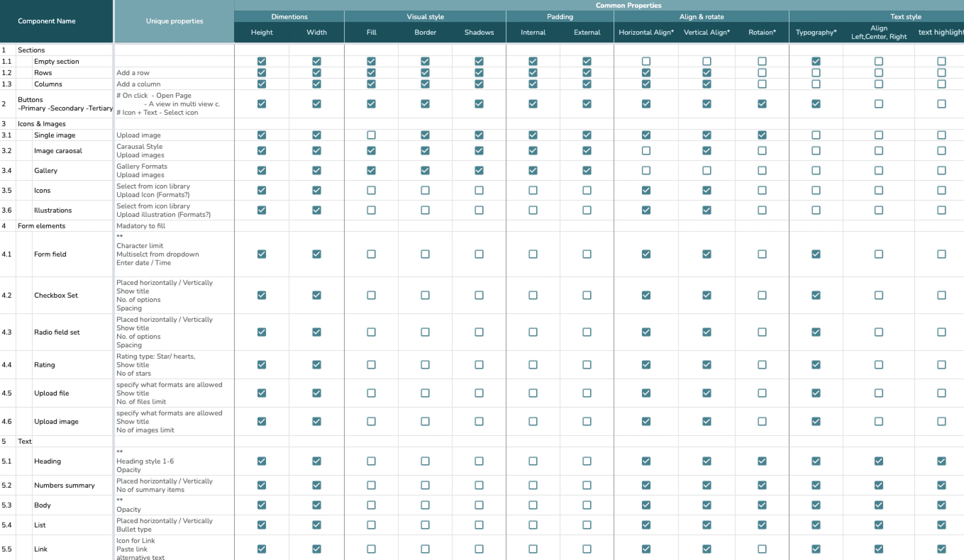Select the Common Properties header cell
The image size is (964, 560).
(628, 5)
